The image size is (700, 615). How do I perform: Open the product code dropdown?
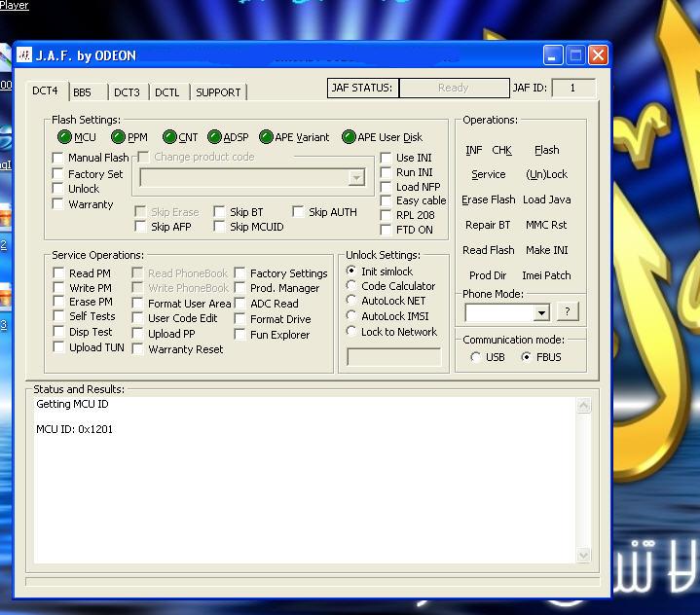click(356, 178)
